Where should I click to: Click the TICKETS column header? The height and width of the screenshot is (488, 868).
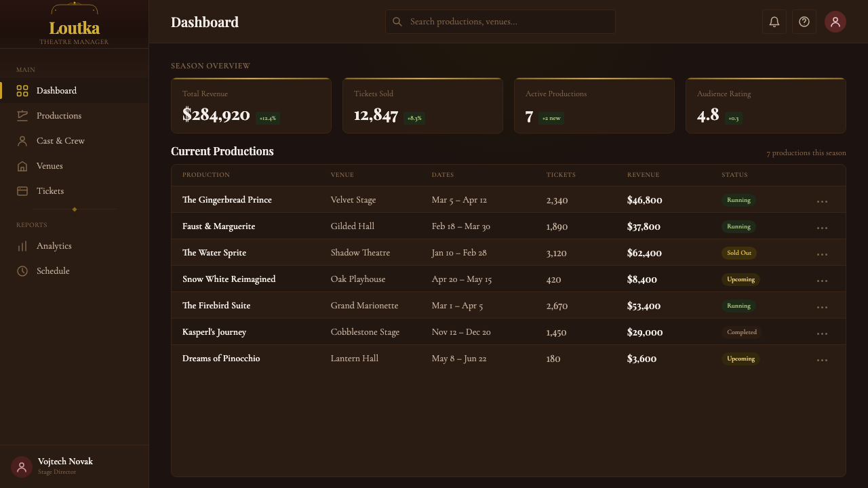point(561,175)
